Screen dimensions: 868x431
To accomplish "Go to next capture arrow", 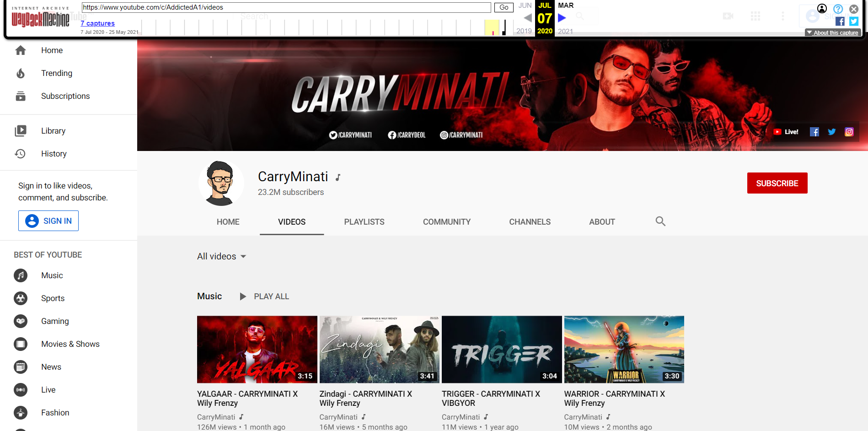I will (x=562, y=18).
